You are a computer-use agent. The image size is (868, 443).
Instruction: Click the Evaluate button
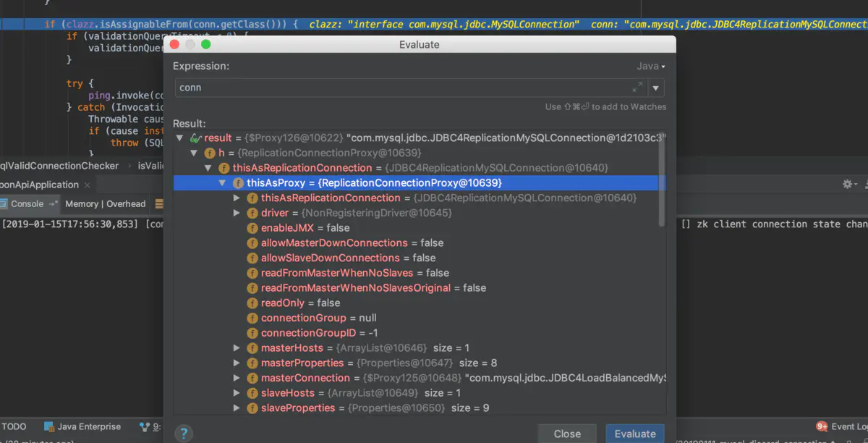[635, 434]
